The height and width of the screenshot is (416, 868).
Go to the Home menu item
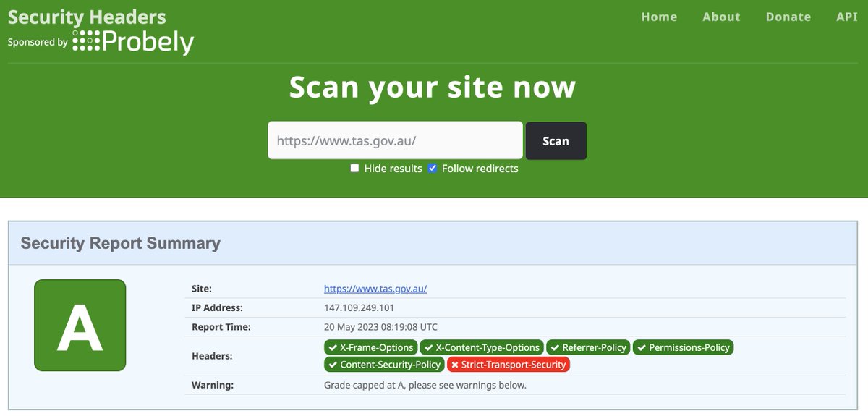(659, 17)
